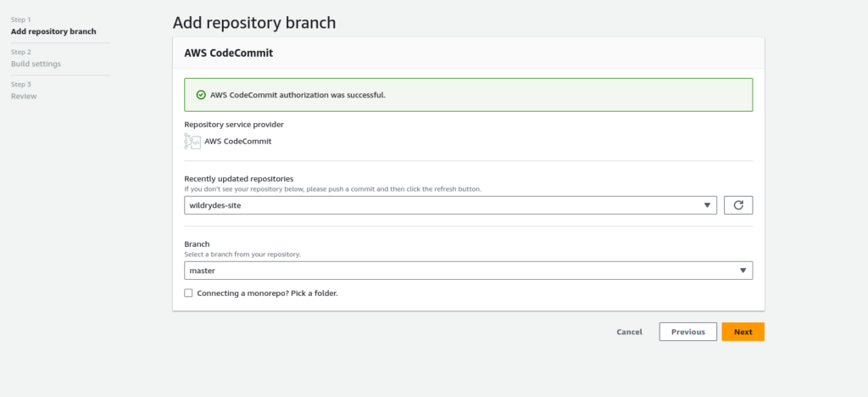This screenshot has width=868, height=397.
Task: Click the AWS CodeCommit provider name text
Action: (238, 141)
